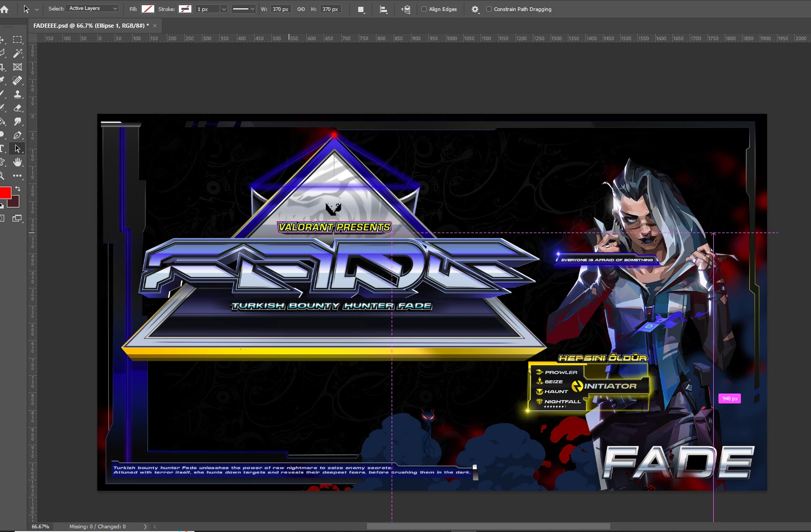
Task: Go to the Home screen icon
Action: click(4, 9)
